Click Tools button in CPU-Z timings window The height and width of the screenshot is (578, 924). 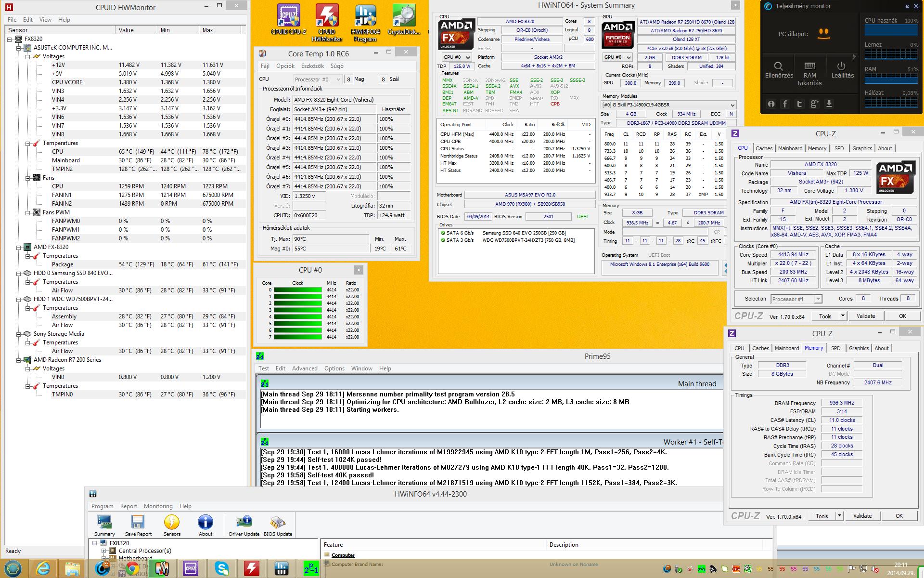pos(821,516)
